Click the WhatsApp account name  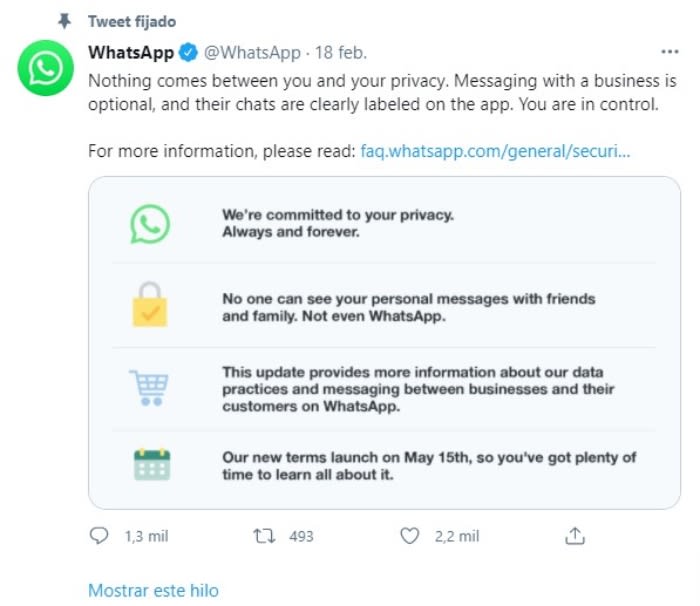pyautogui.click(x=131, y=52)
